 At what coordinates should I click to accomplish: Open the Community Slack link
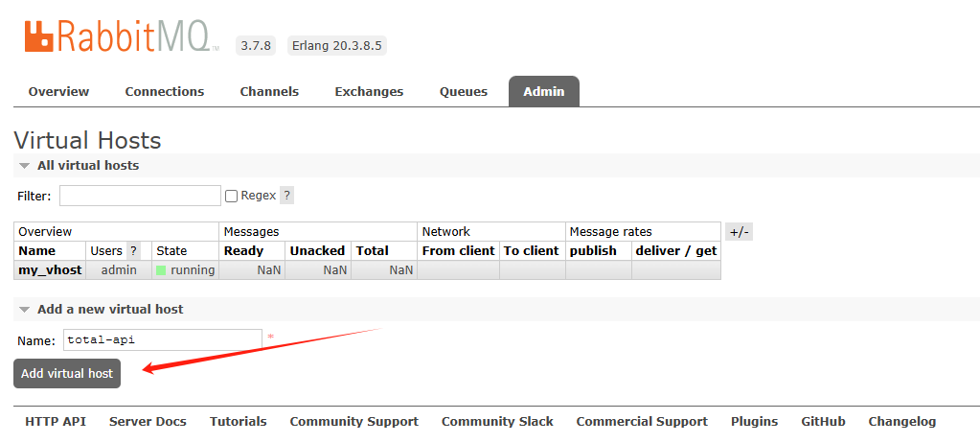pos(497,422)
